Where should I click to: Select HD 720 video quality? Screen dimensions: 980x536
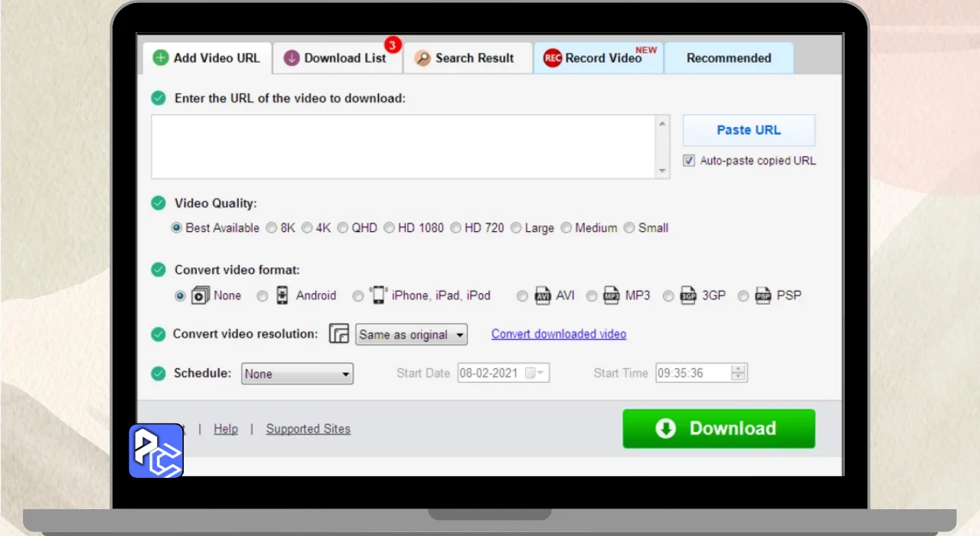(456, 227)
